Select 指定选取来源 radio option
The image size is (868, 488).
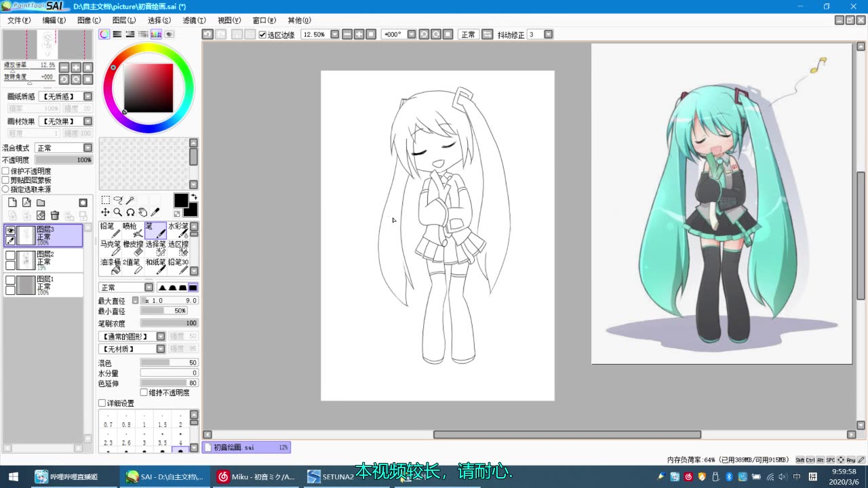(x=6, y=189)
